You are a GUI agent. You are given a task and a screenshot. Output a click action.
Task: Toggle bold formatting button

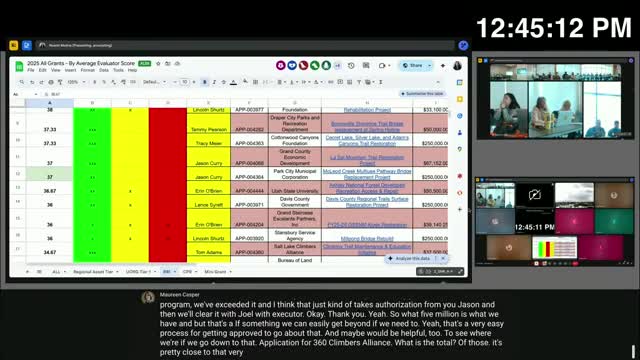[204, 82]
